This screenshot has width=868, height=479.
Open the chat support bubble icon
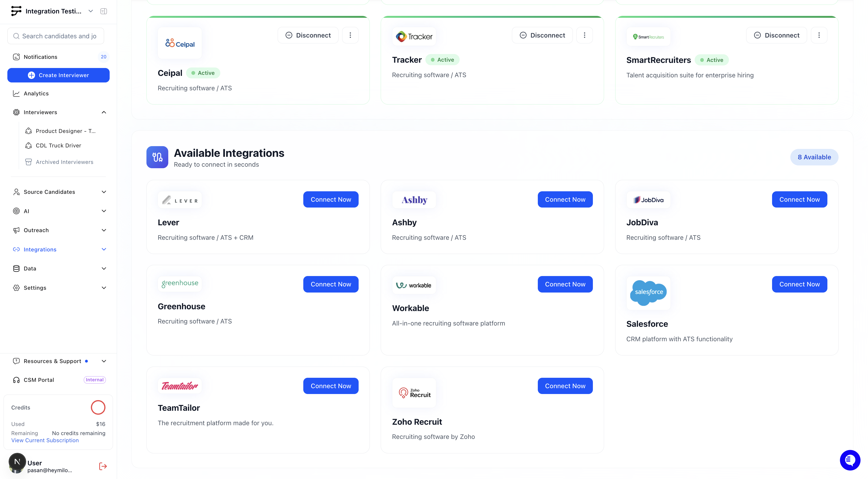[849, 460]
